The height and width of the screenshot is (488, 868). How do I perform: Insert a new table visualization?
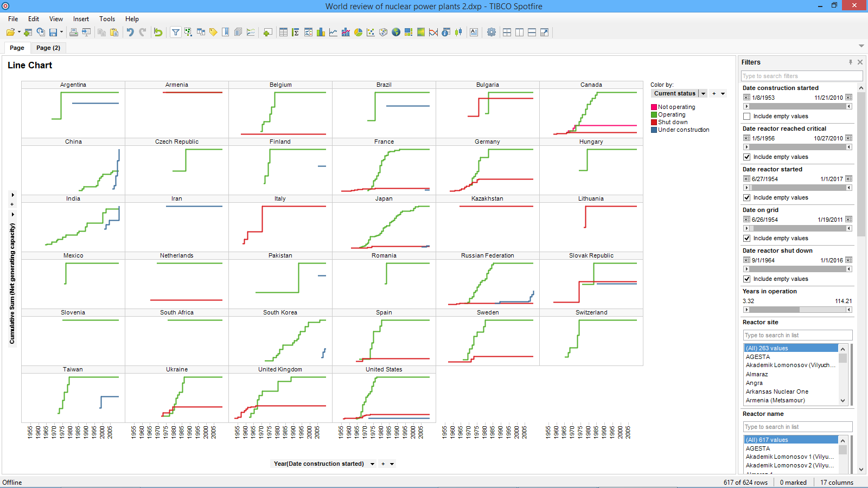(x=283, y=33)
